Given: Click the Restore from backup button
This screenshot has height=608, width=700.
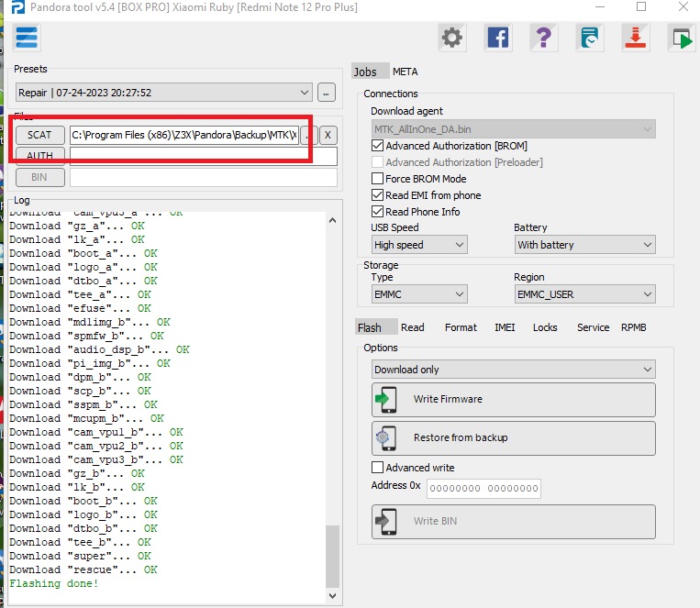Looking at the screenshot, I should click(513, 438).
